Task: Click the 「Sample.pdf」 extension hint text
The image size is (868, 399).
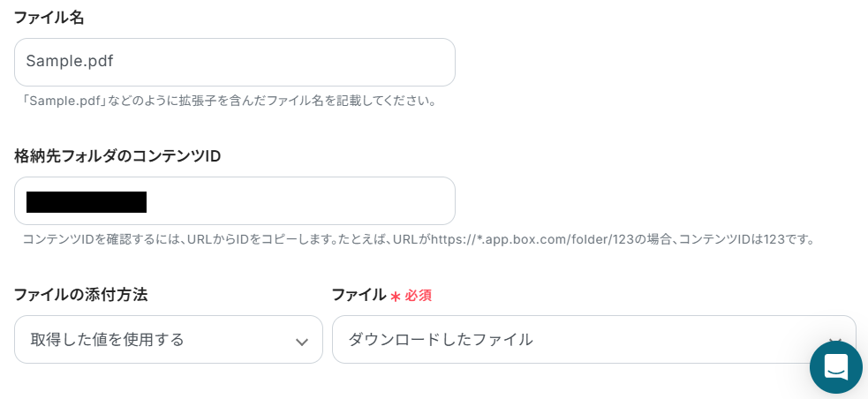Action: coord(230,101)
